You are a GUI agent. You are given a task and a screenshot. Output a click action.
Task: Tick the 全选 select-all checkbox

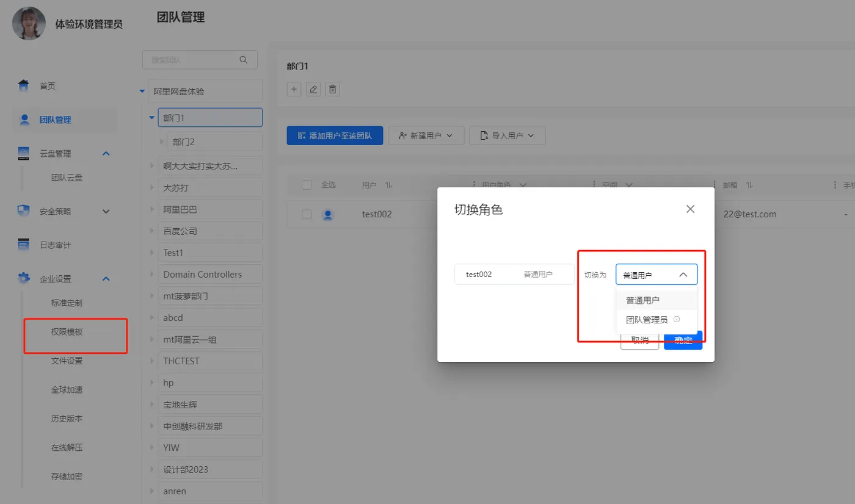click(307, 185)
